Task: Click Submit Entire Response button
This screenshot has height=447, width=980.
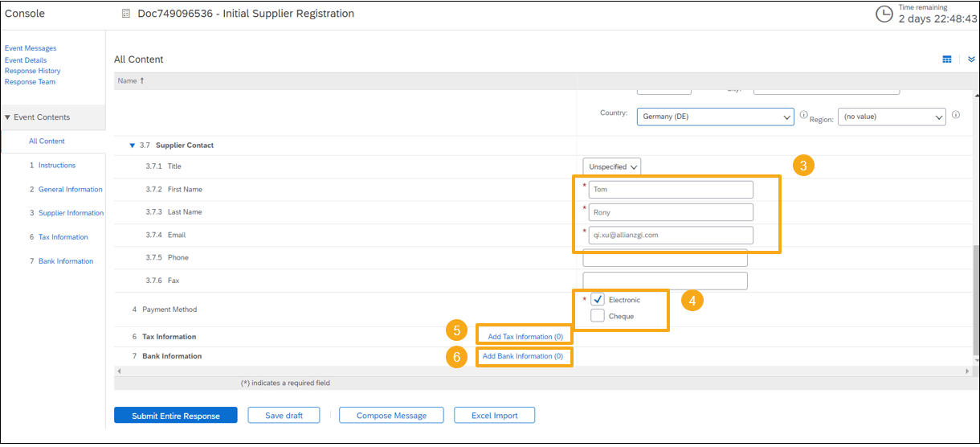Action: coord(176,416)
